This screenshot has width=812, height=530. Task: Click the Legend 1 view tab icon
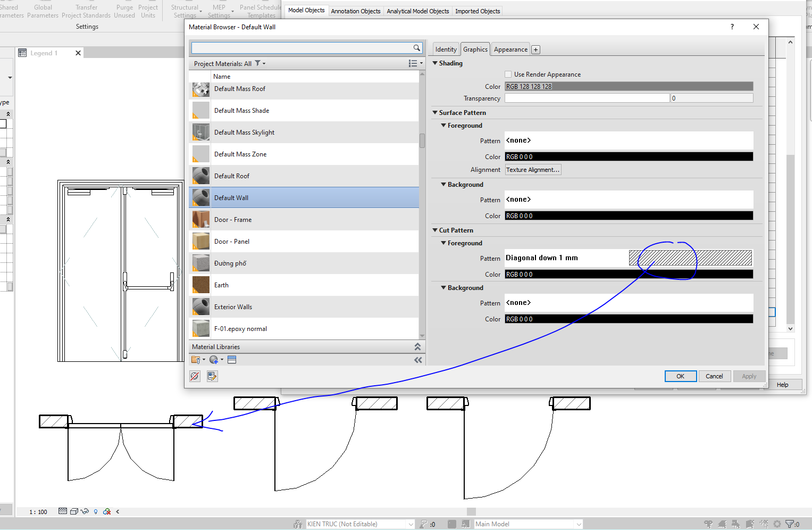22,53
